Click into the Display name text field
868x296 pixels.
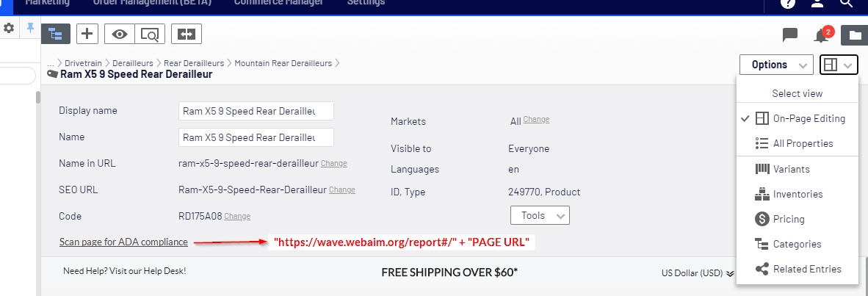point(256,111)
